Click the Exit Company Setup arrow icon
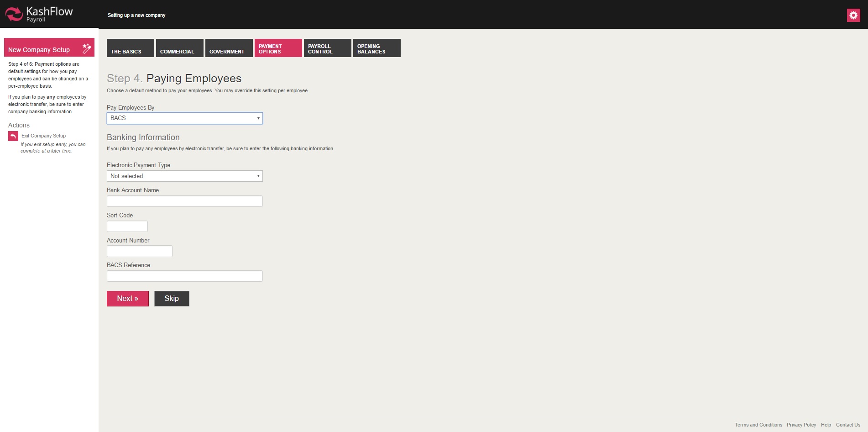This screenshot has height=432, width=868. point(13,136)
